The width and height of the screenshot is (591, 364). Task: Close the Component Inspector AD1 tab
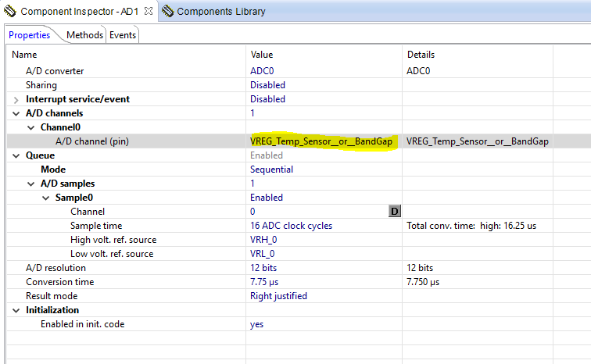pos(150,12)
